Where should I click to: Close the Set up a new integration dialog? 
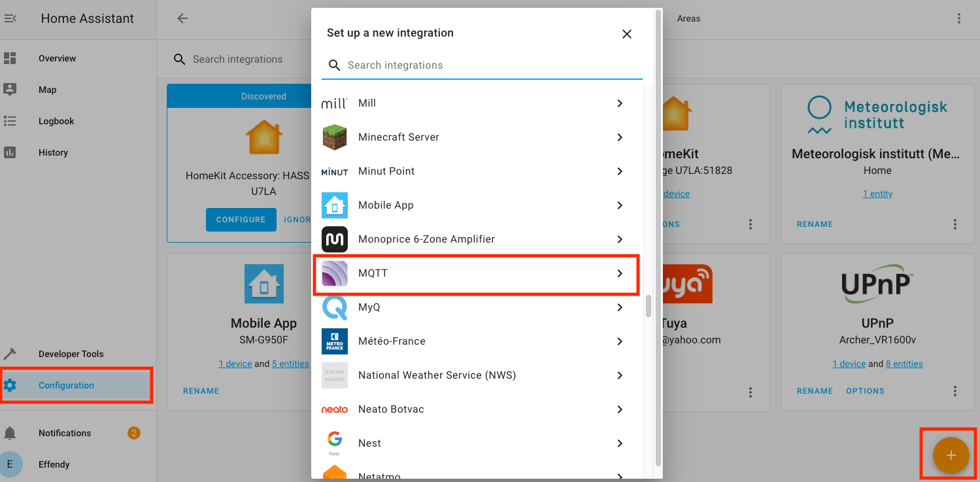tap(626, 34)
